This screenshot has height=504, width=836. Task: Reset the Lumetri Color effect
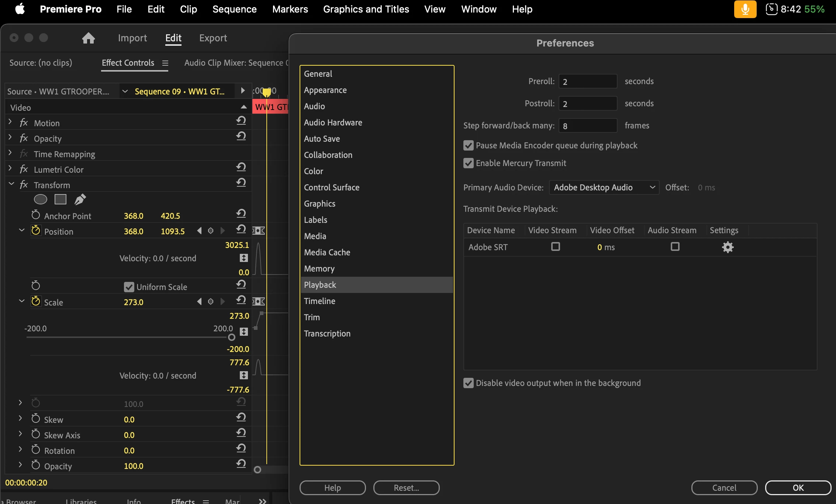coord(241,167)
